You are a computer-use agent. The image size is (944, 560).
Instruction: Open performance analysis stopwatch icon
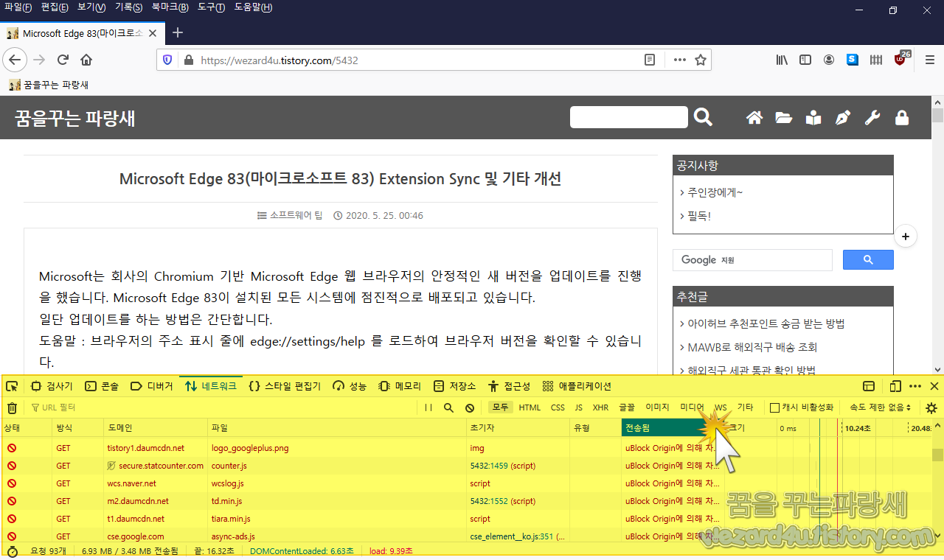click(x=12, y=551)
